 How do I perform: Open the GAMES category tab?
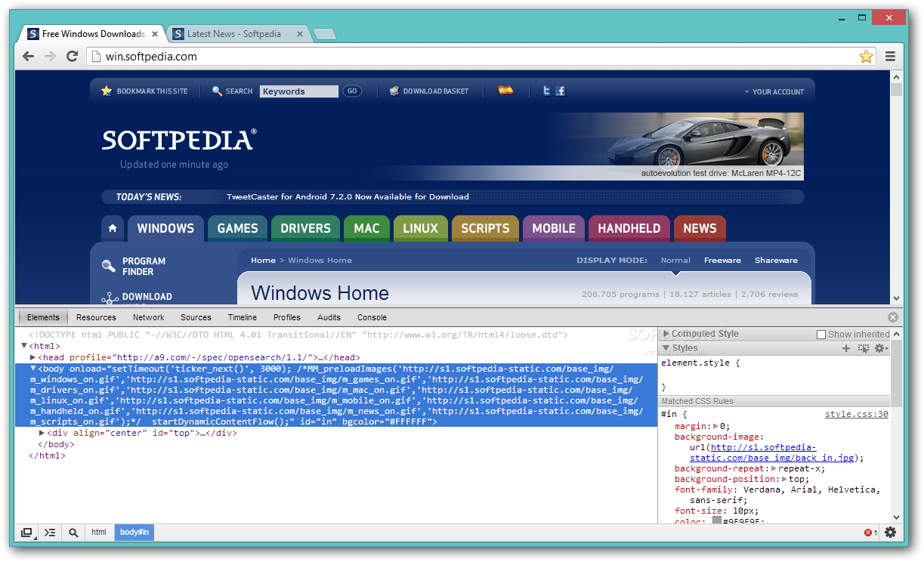237,228
